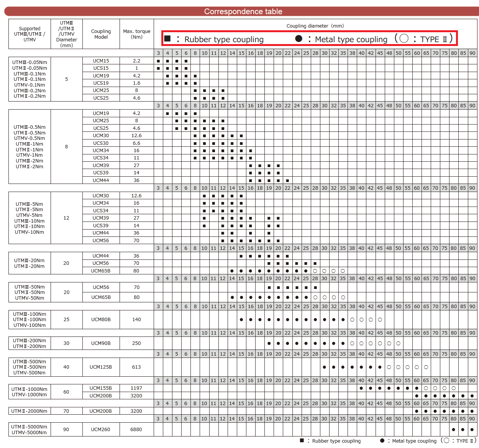Click the 1197 max torque value

[136, 388]
